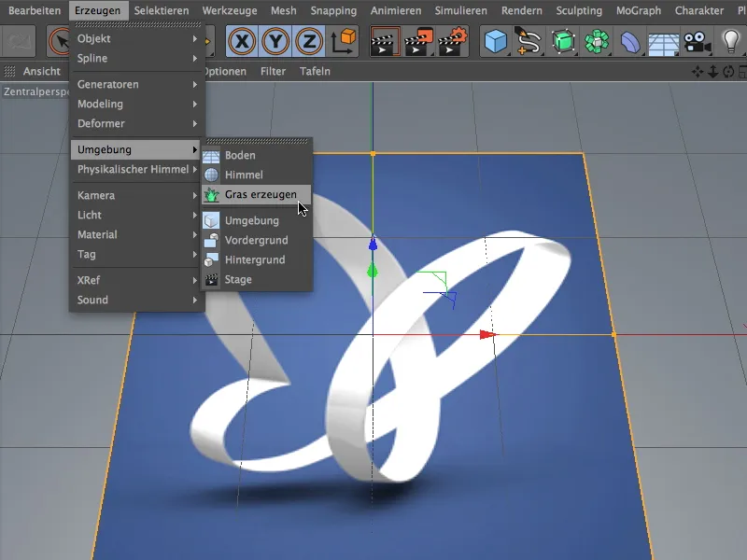Viewport: 747px width, 560px height.
Task: Expand the Kamera submenu
Action: coord(137,195)
